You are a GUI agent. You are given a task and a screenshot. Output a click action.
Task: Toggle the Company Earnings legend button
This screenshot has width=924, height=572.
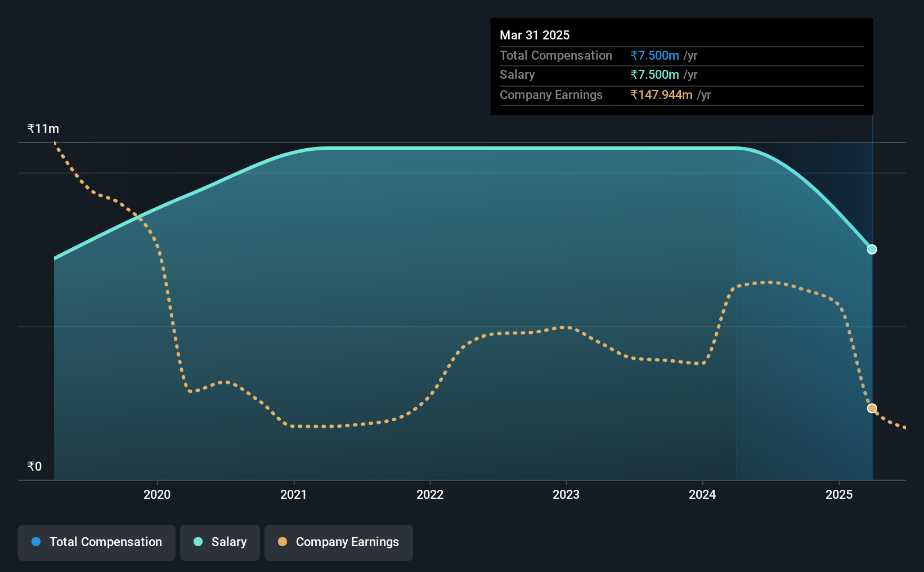(x=339, y=542)
